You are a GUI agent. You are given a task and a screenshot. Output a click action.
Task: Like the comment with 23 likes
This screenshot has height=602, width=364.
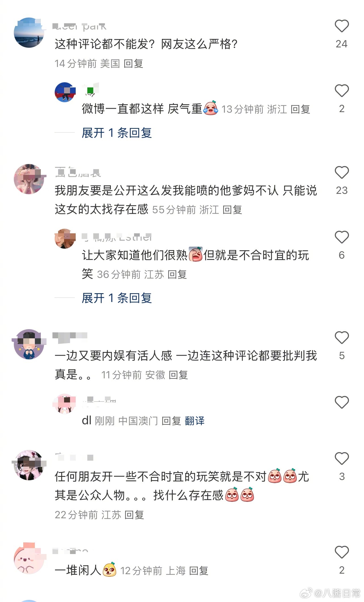pos(342,173)
